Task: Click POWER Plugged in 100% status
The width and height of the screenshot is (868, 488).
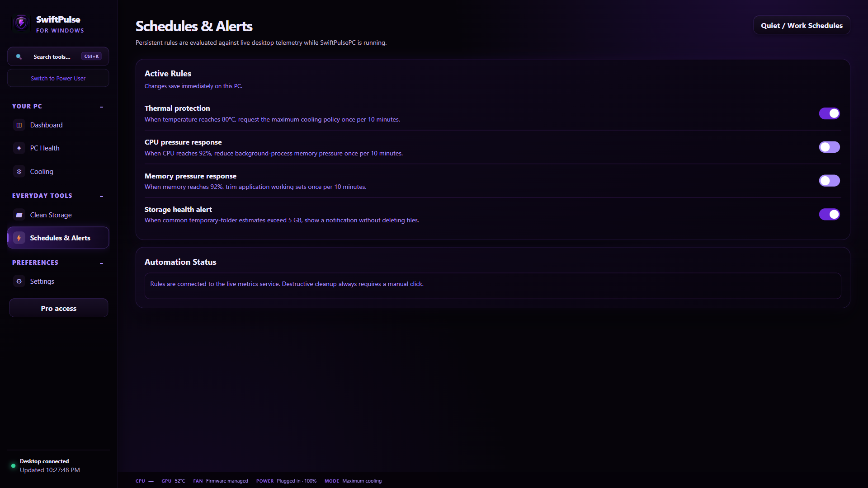Action: [286, 481]
